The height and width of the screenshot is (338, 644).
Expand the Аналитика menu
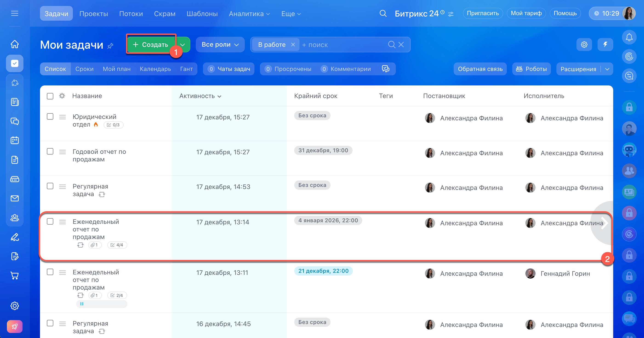249,14
